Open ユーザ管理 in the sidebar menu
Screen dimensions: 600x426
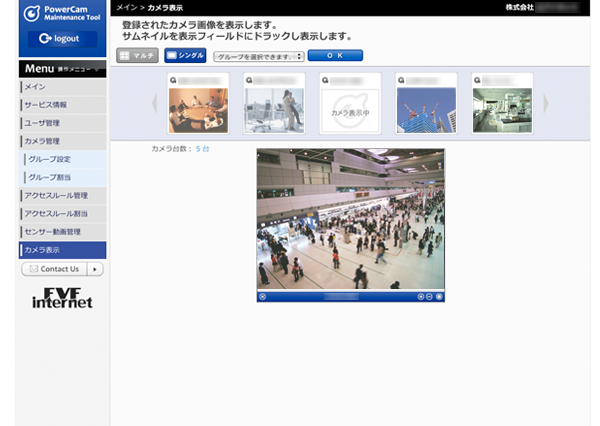(x=63, y=123)
